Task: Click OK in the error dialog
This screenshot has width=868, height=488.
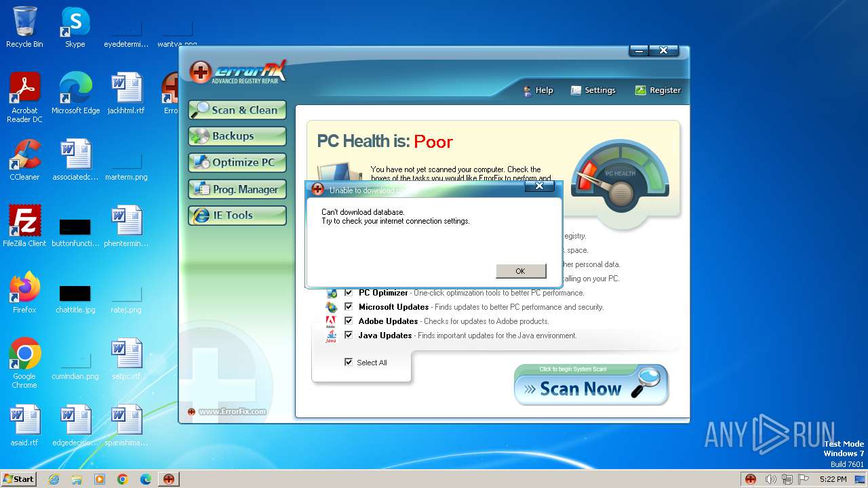Action: pos(521,271)
